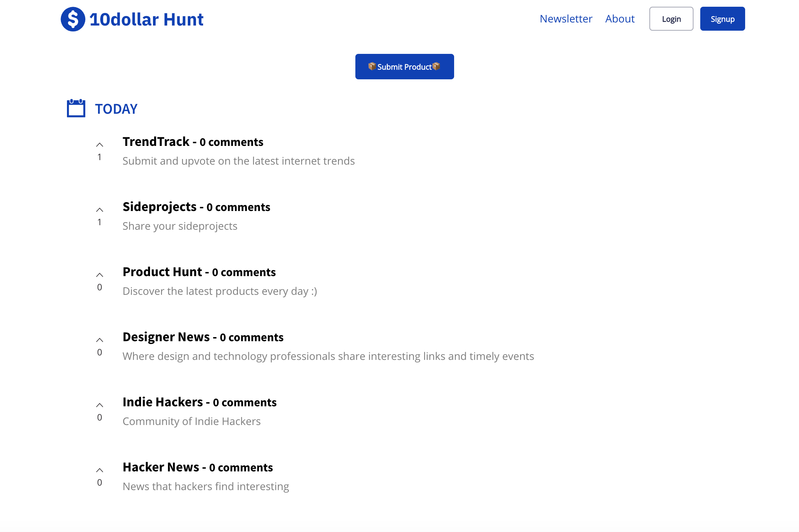
Task: Open the TrendTrack product link
Action: (156, 142)
